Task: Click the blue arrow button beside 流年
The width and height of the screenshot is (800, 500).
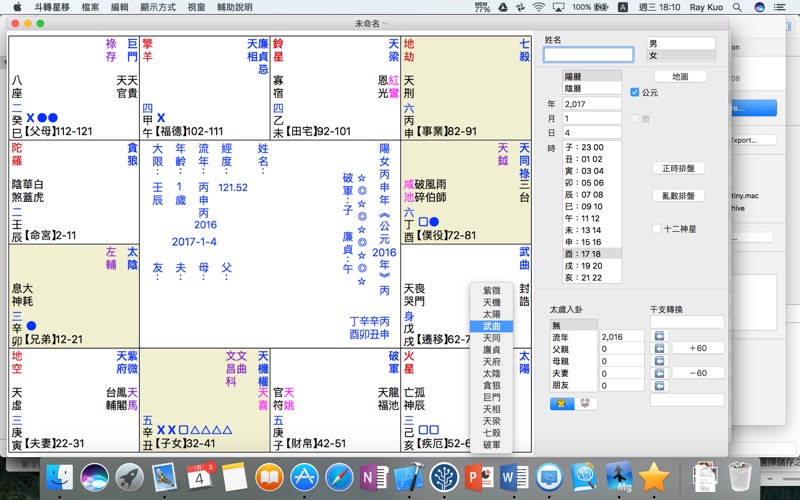Action: tap(660, 337)
